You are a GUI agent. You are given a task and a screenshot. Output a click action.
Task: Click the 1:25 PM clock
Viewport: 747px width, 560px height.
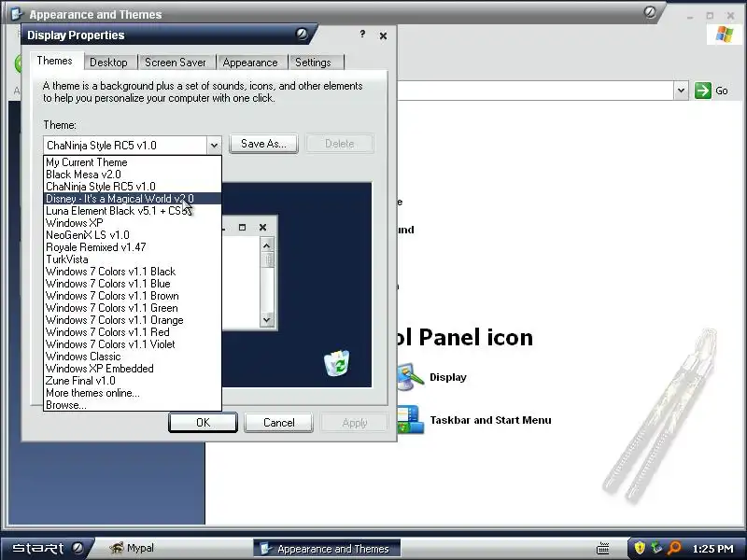pyautogui.click(x=712, y=549)
